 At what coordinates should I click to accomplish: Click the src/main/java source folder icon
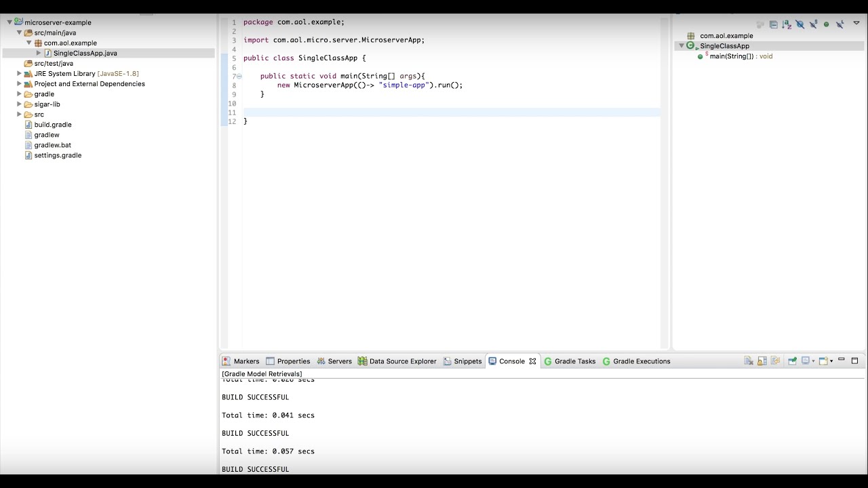(x=28, y=33)
